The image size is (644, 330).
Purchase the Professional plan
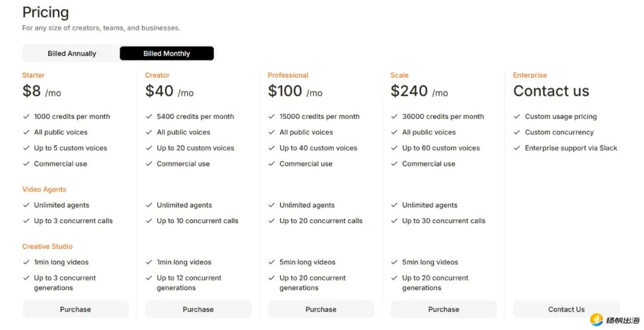(321, 309)
